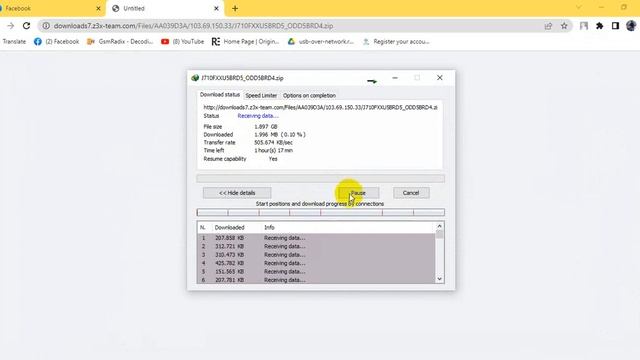Click the Hide details button
This screenshot has width=640, height=360.
(x=237, y=193)
